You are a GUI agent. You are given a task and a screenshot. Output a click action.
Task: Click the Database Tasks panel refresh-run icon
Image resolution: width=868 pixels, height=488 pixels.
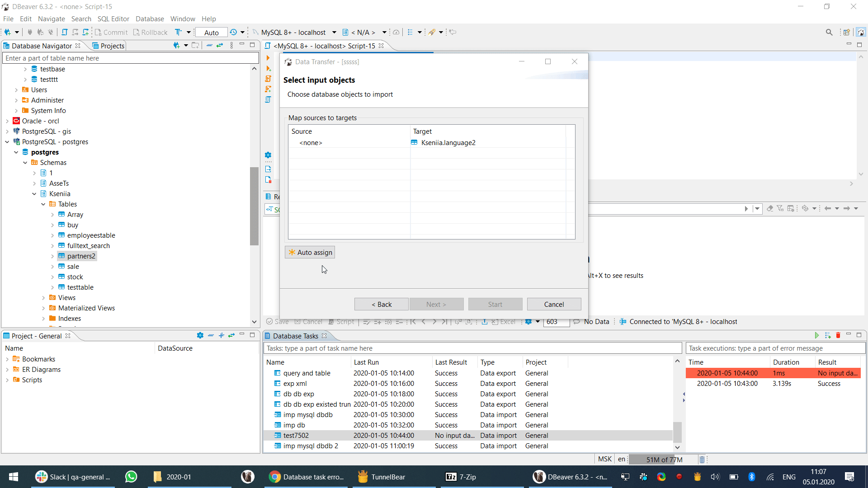point(817,335)
